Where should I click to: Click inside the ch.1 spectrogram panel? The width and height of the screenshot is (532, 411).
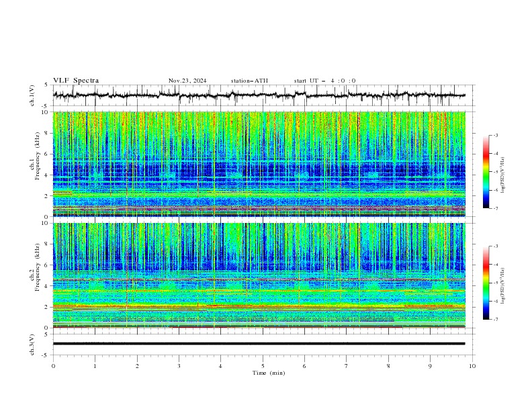[259, 164]
